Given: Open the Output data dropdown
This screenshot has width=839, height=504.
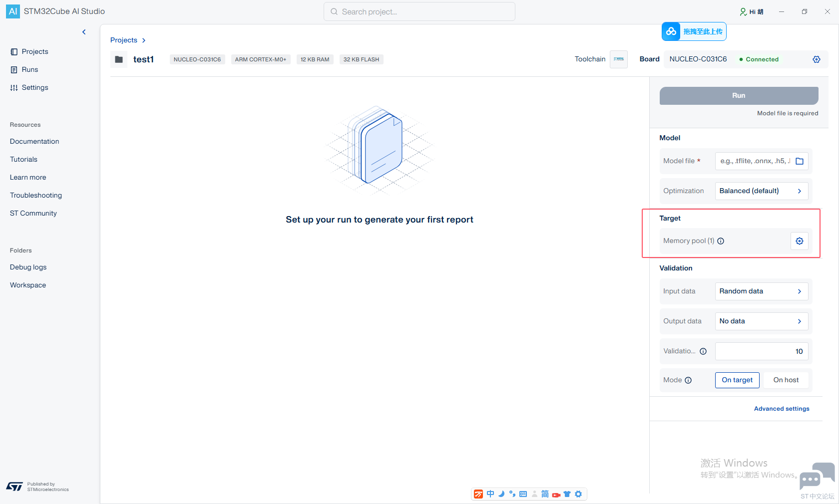Looking at the screenshot, I should (762, 321).
